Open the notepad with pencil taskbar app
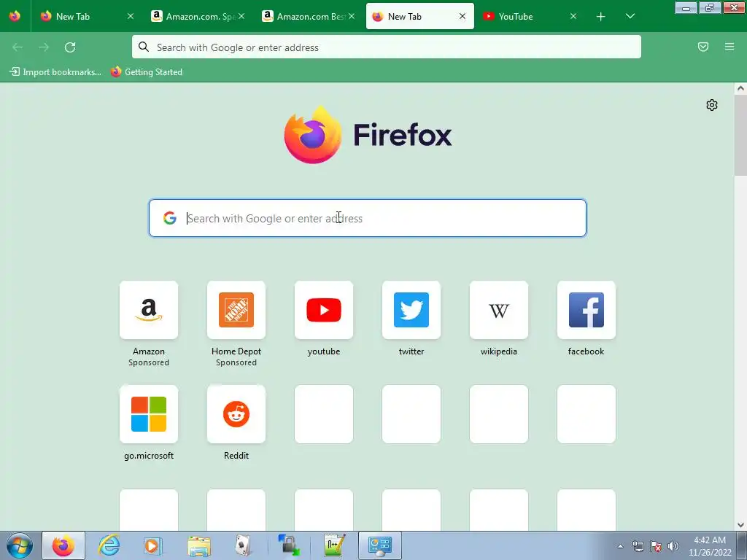Viewport: 747px width, 560px height. tap(334, 545)
